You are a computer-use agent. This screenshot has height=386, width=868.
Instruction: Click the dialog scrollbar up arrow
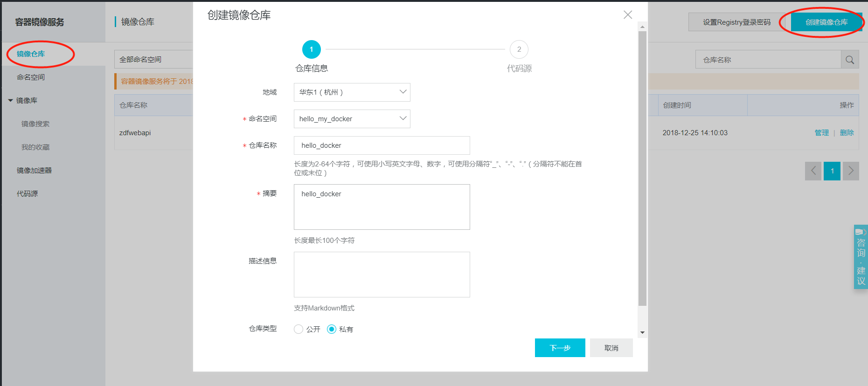(642, 27)
